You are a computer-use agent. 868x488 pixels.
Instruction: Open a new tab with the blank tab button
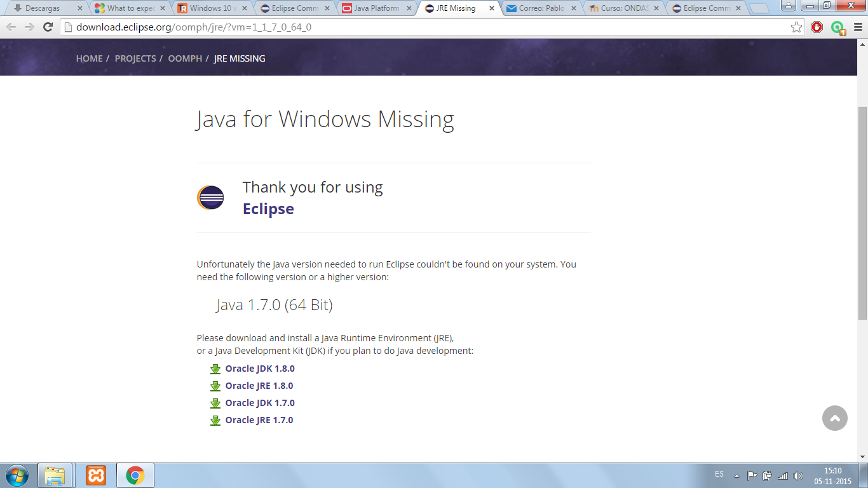759,9
